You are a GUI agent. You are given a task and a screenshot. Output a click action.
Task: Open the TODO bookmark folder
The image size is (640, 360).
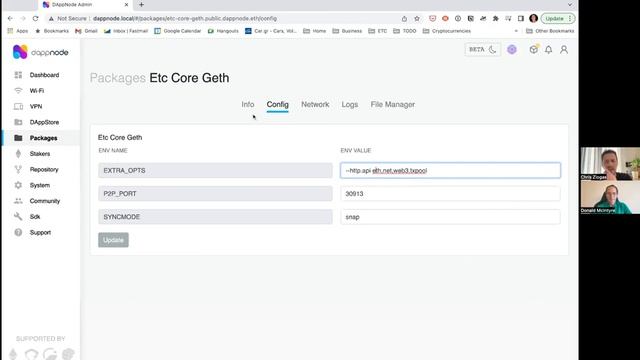pyautogui.click(x=404, y=31)
